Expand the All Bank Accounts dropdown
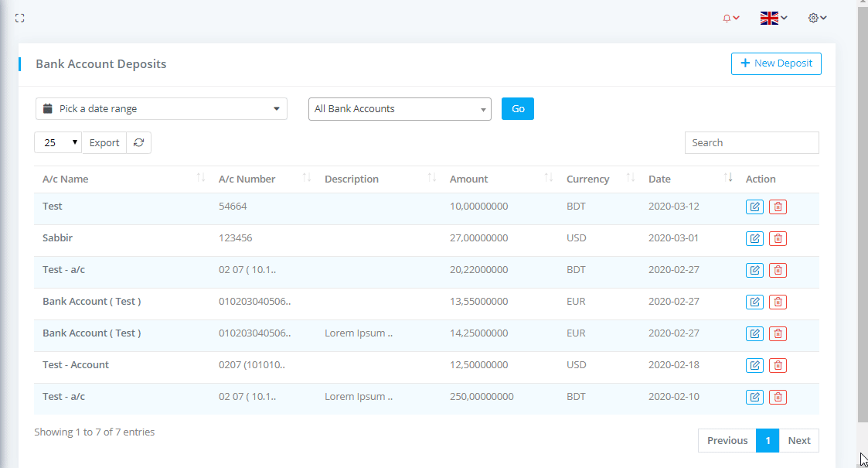 tap(400, 109)
